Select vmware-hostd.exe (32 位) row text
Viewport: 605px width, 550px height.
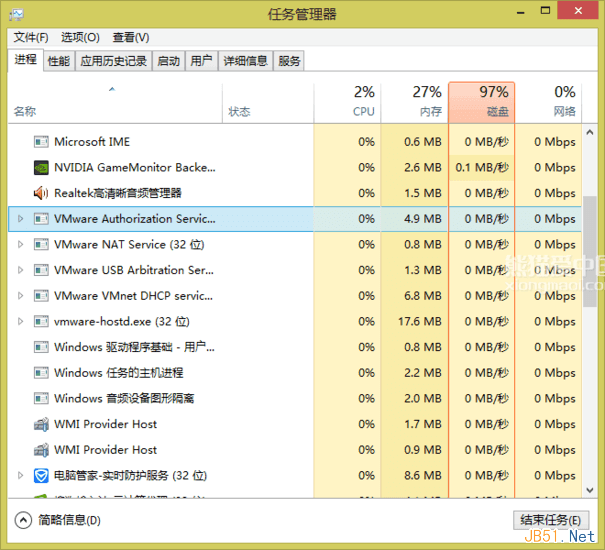point(122,322)
